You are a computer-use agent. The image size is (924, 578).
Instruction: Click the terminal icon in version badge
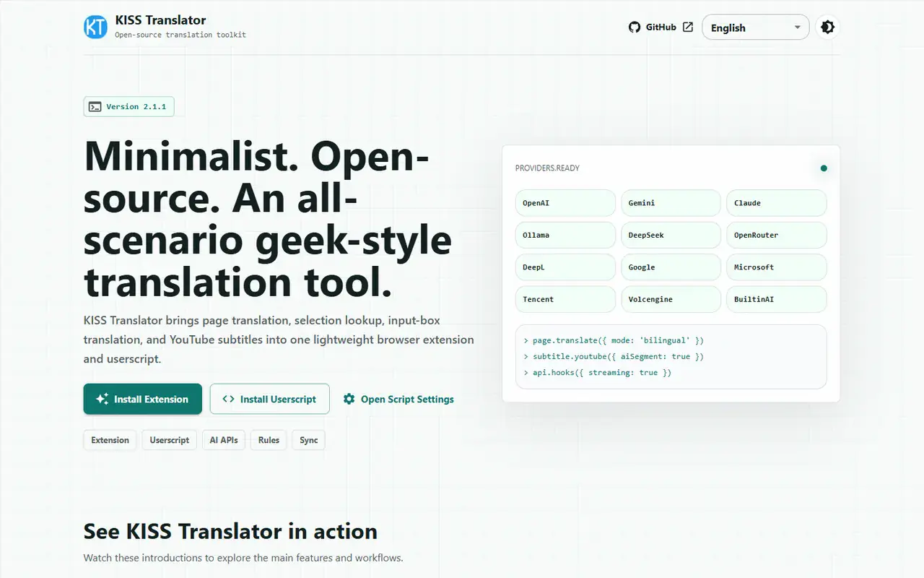click(95, 107)
